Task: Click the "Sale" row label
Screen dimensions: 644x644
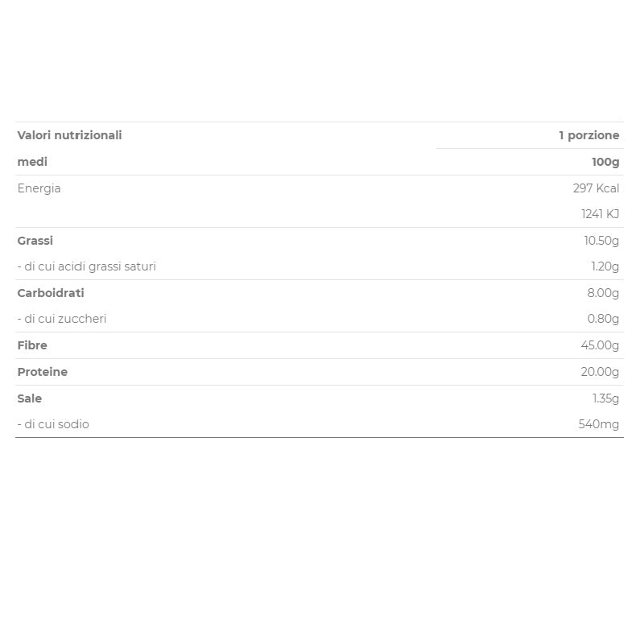Action: point(29,398)
